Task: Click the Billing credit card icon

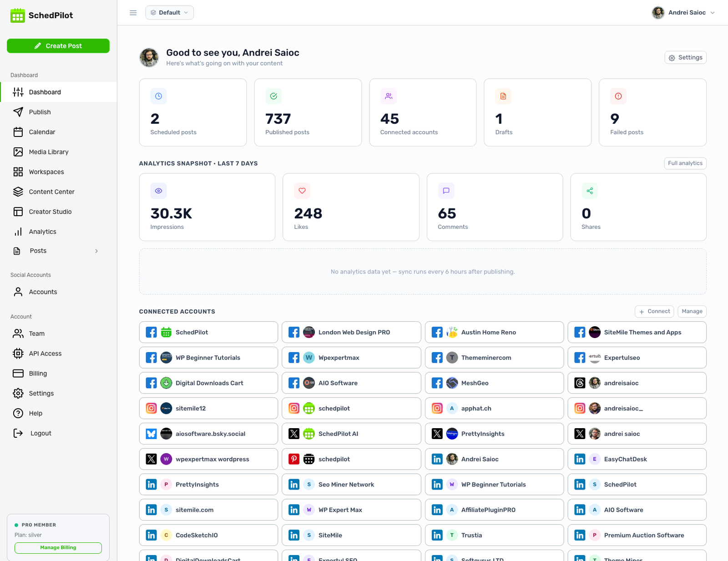Action: tap(18, 374)
